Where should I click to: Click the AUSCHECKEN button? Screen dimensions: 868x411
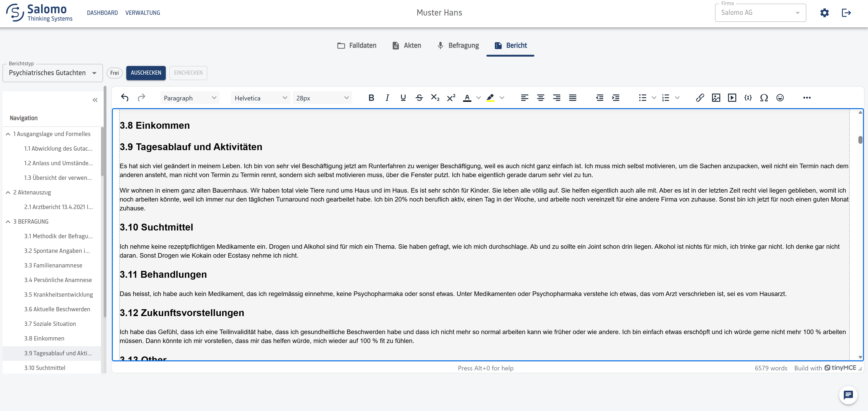(x=146, y=73)
